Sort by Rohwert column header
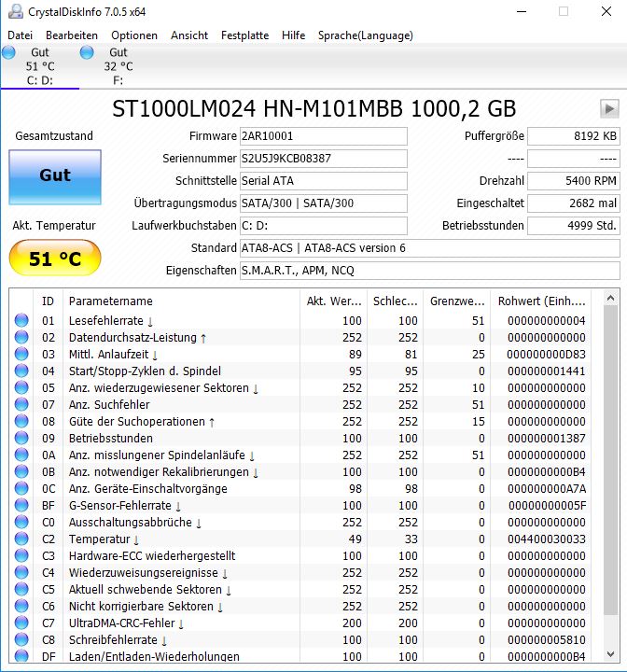Screen dimensions: 627x672 [x=541, y=301]
